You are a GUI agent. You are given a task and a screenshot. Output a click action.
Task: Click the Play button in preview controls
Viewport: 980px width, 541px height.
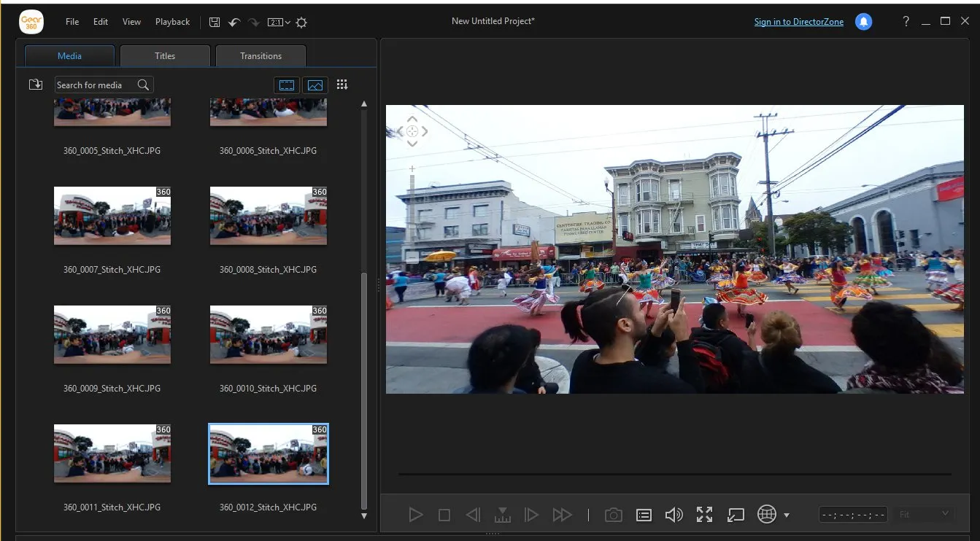pos(416,515)
